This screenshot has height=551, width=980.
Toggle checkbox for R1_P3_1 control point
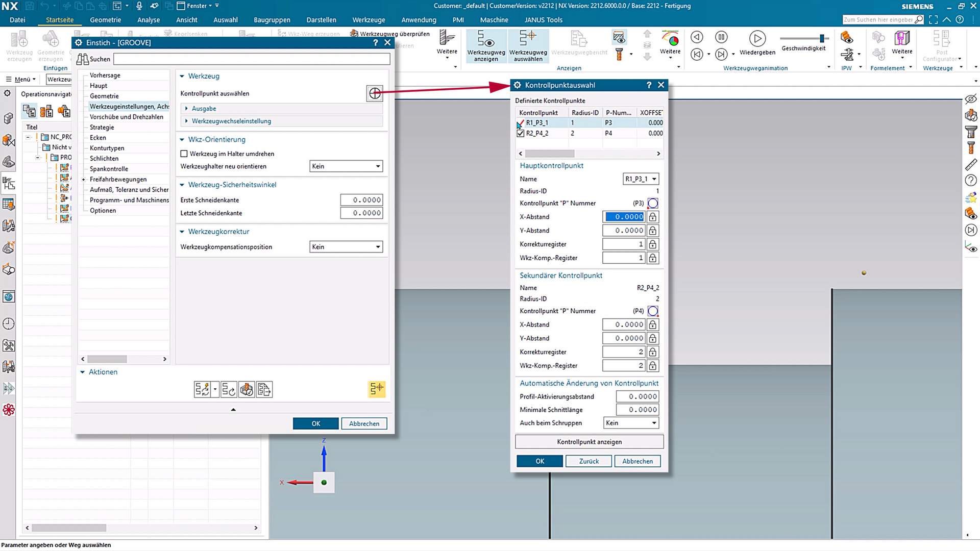coord(520,123)
